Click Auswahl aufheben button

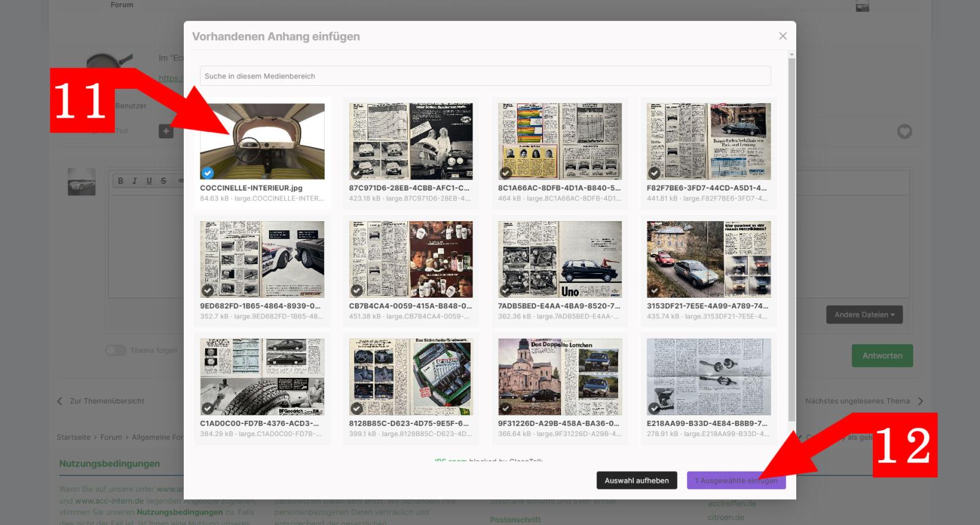pos(637,480)
